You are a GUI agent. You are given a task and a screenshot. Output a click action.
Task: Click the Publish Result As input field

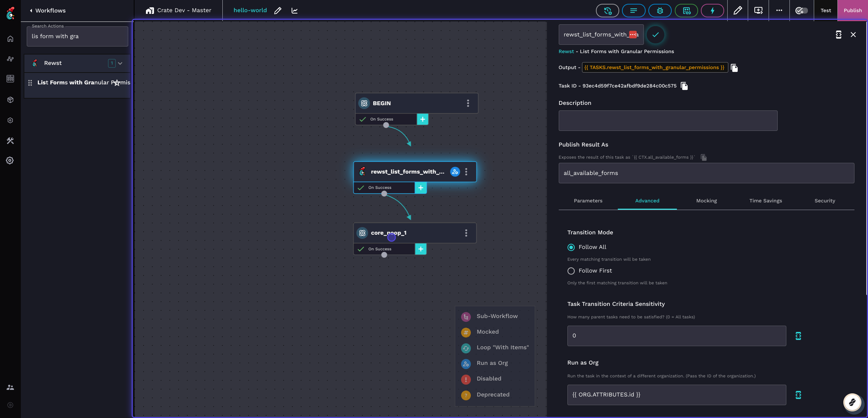(x=706, y=173)
